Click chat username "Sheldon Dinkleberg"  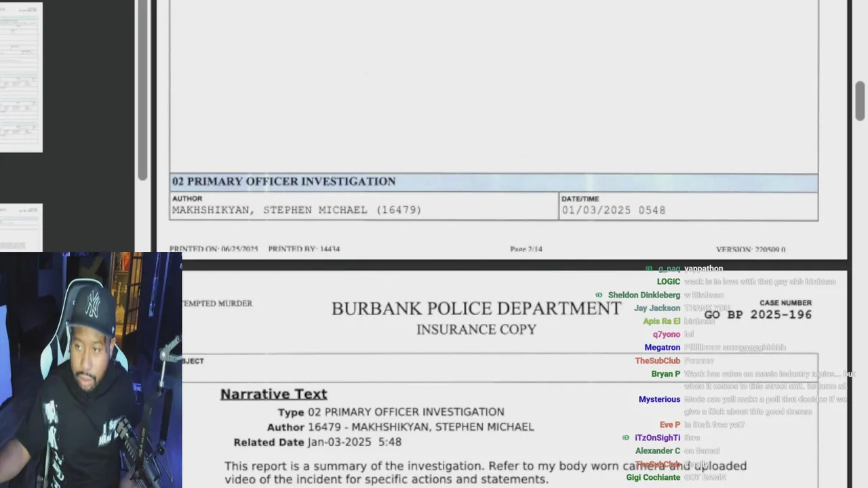click(644, 295)
